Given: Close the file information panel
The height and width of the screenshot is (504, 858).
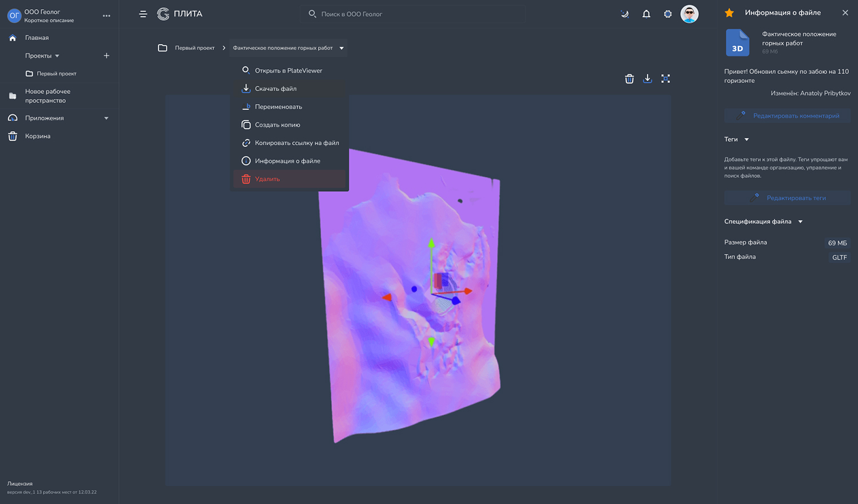Looking at the screenshot, I should coord(845,13).
